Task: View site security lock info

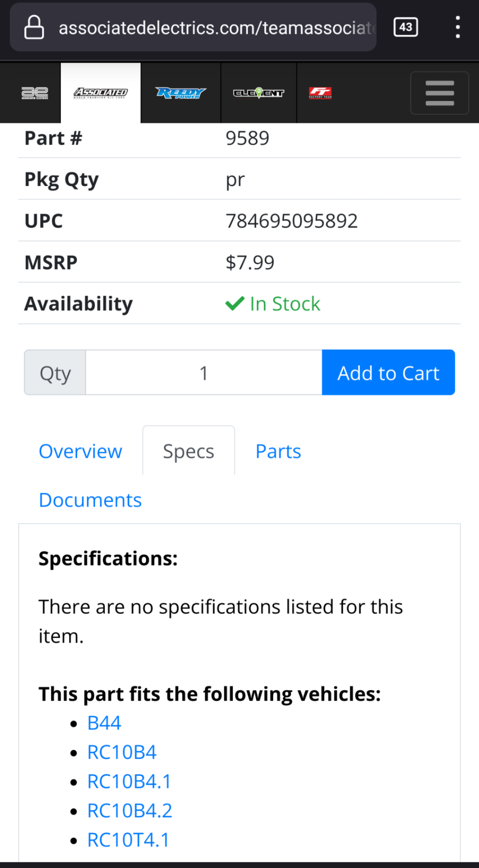Action: [x=34, y=27]
